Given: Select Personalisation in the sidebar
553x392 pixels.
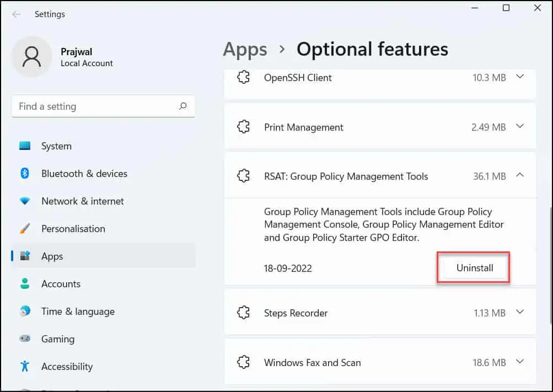Looking at the screenshot, I should tap(103, 228).
